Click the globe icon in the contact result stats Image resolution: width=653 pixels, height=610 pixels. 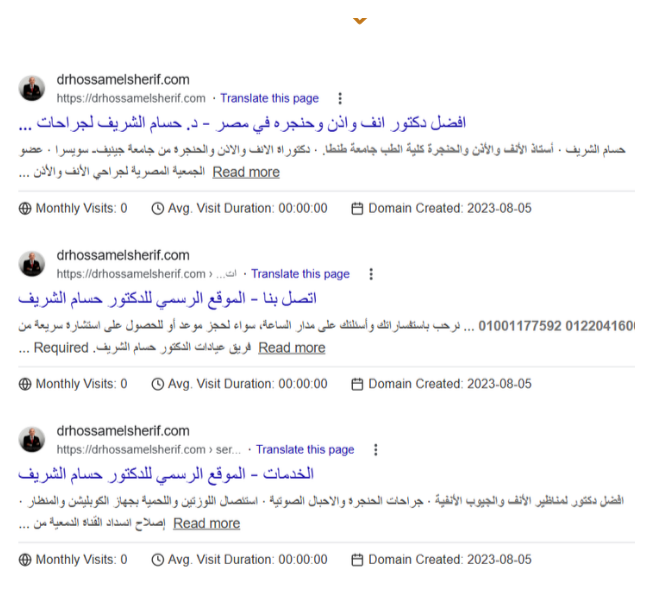click(x=25, y=384)
